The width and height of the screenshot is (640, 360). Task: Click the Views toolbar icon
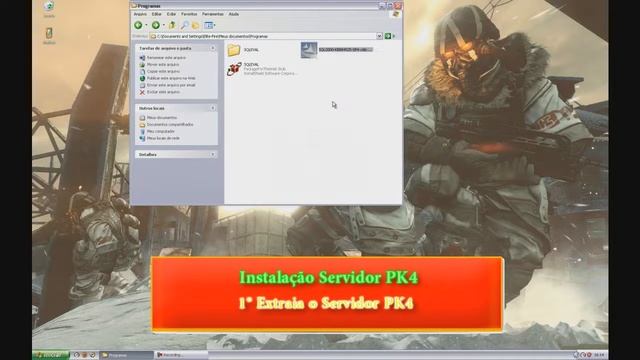point(208,25)
